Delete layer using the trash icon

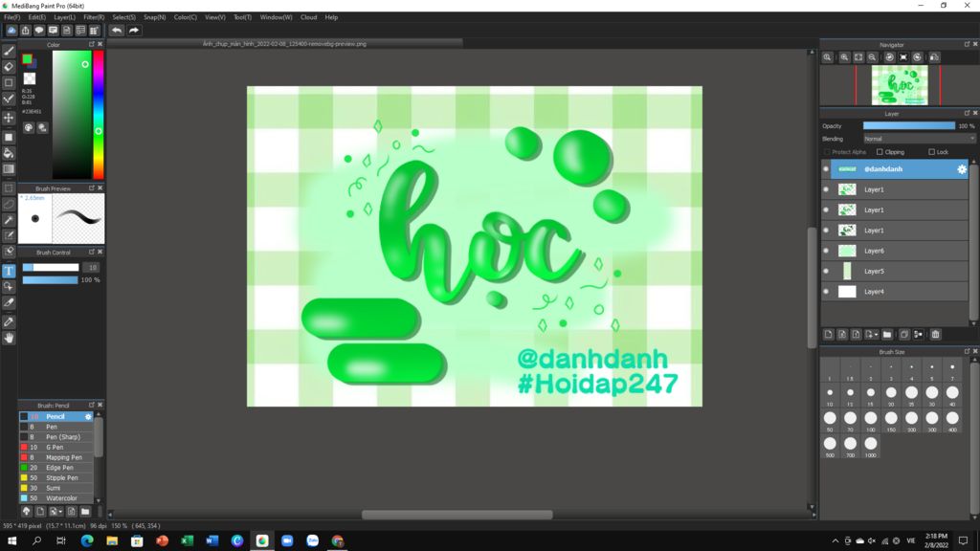(x=936, y=334)
